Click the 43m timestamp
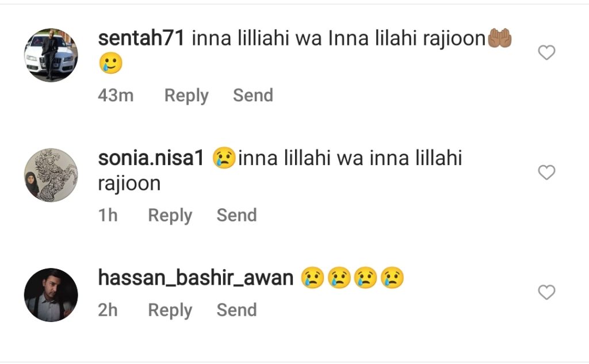Viewport: 589px width, 364px height. click(x=116, y=95)
